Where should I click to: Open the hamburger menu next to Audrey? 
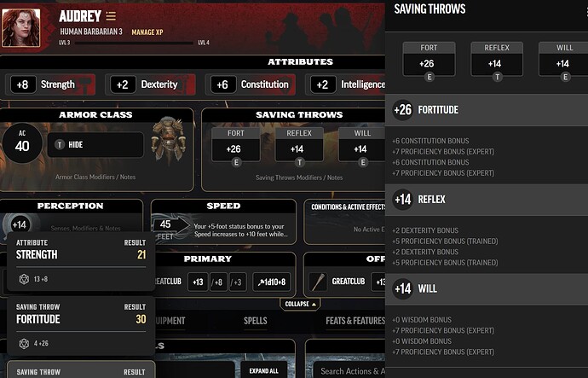coord(111,16)
